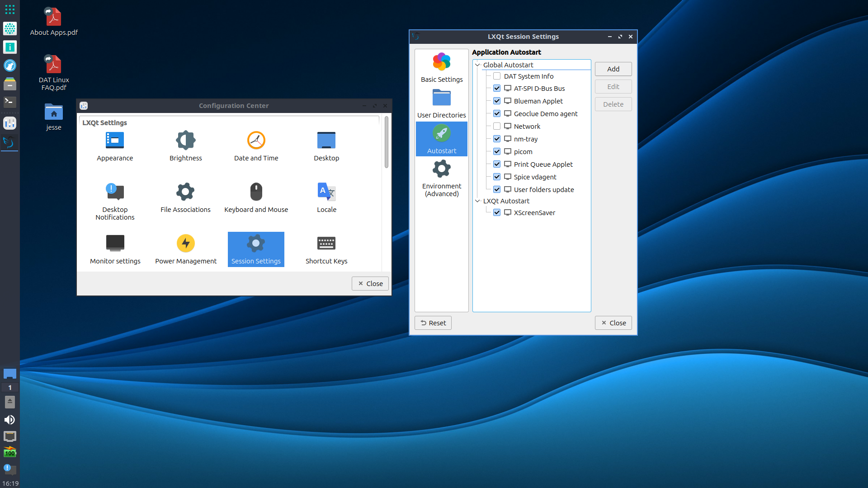868x488 pixels.
Task: Select Print Queue Applet row
Action: [543, 164]
